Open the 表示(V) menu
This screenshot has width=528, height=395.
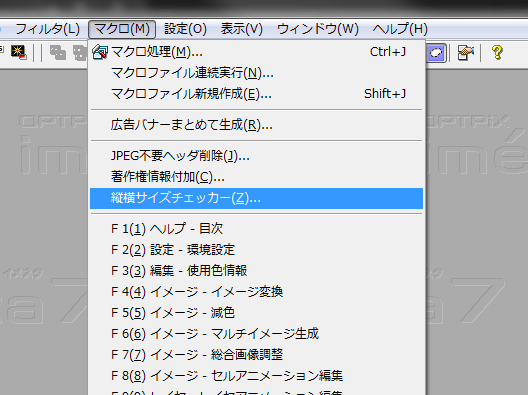point(241,29)
